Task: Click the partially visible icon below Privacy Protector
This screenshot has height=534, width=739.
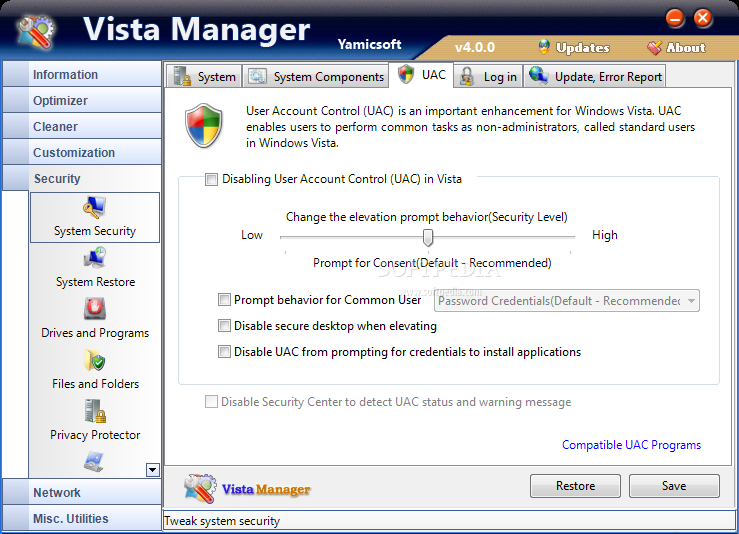Action: (x=94, y=462)
